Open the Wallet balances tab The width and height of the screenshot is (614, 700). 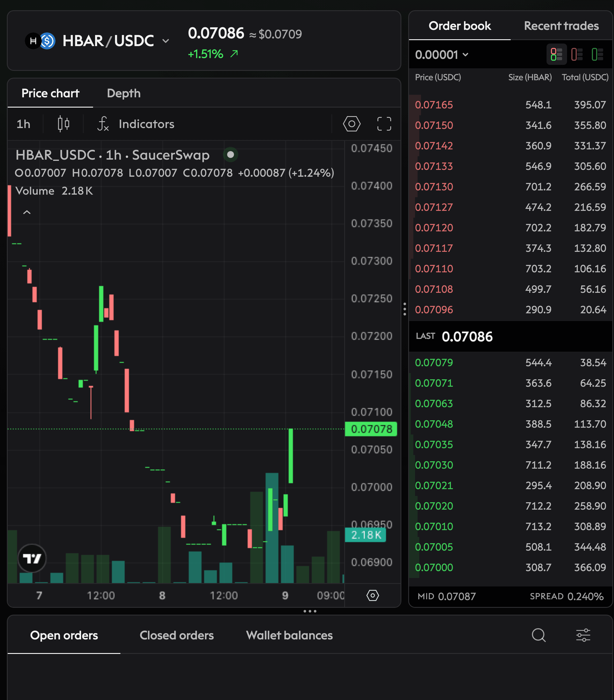pos(289,635)
